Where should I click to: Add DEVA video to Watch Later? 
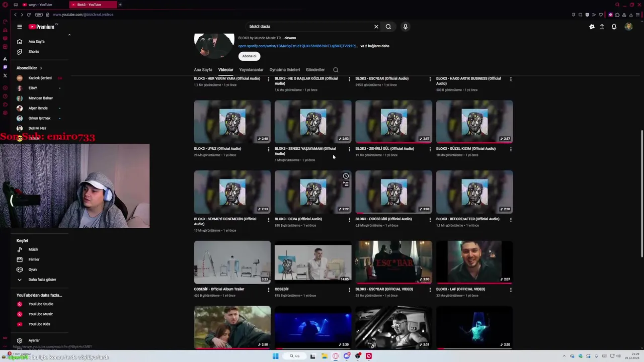pyautogui.click(x=346, y=176)
